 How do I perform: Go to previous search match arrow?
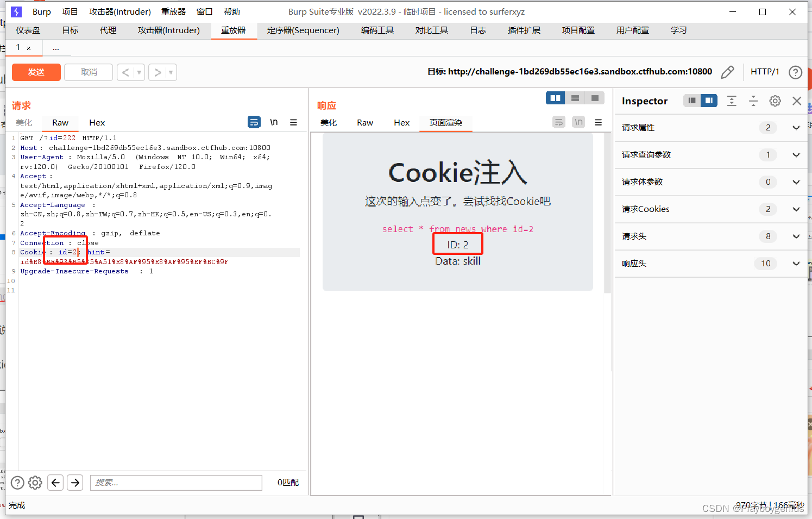(x=55, y=483)
